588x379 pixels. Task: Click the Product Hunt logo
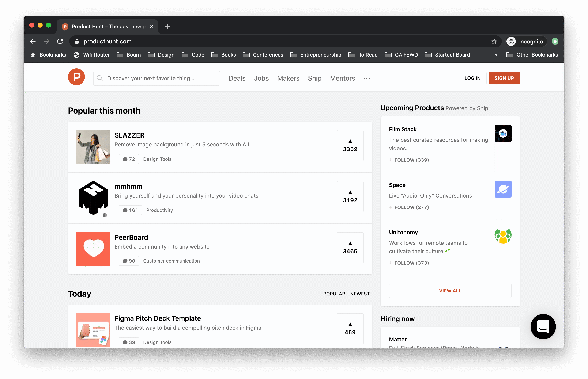pos(76,77)
